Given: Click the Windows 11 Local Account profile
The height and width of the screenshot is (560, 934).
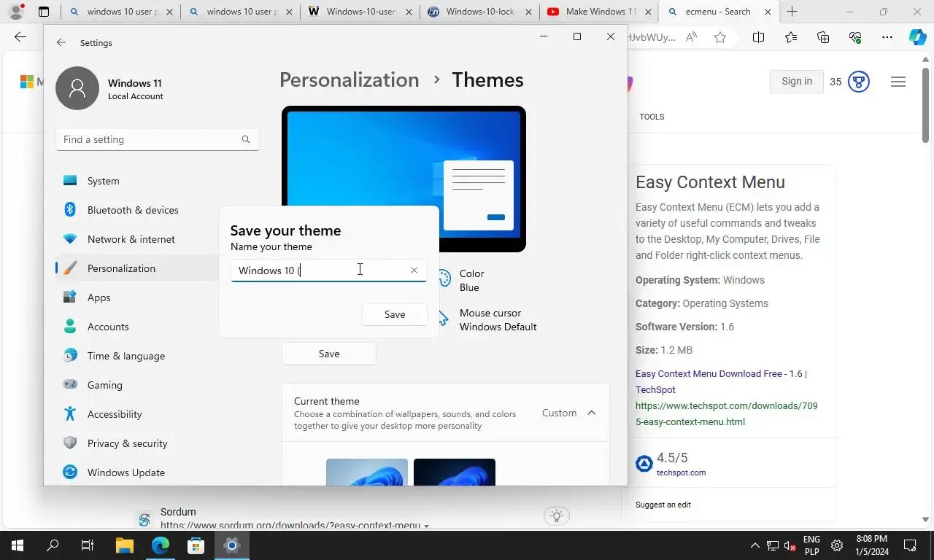Looking at the screenshot, I should pos(109,88).
